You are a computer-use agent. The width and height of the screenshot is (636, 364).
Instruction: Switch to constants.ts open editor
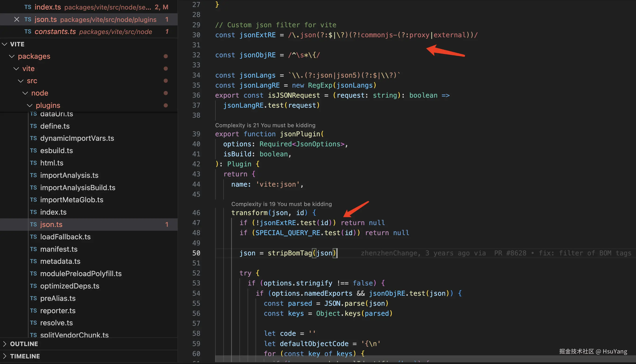click(55, 31)
